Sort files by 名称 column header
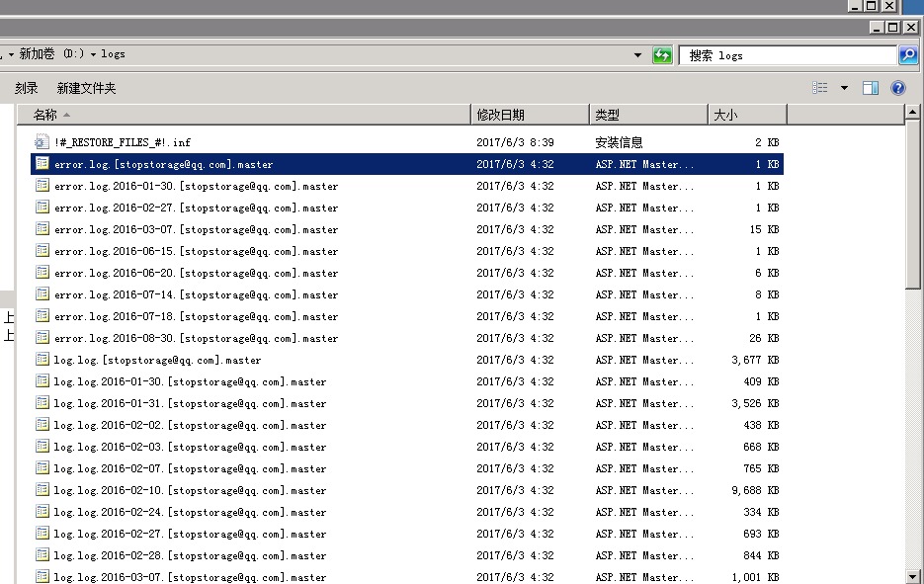Screen dimensions: 924x584 45,115
